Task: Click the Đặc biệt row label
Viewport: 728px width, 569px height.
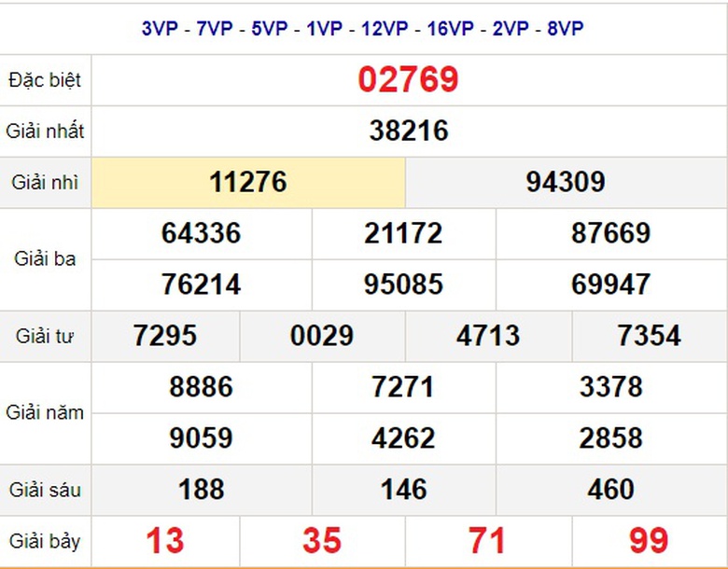Action: pos(45,80)
